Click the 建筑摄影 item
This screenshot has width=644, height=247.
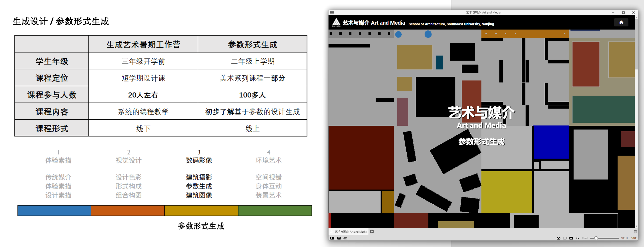point(199,177)
